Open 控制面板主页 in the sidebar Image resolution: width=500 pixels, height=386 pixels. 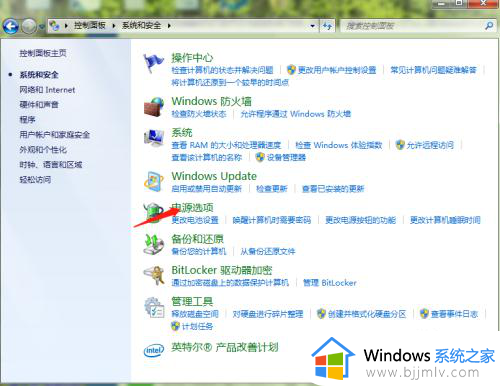43,53
